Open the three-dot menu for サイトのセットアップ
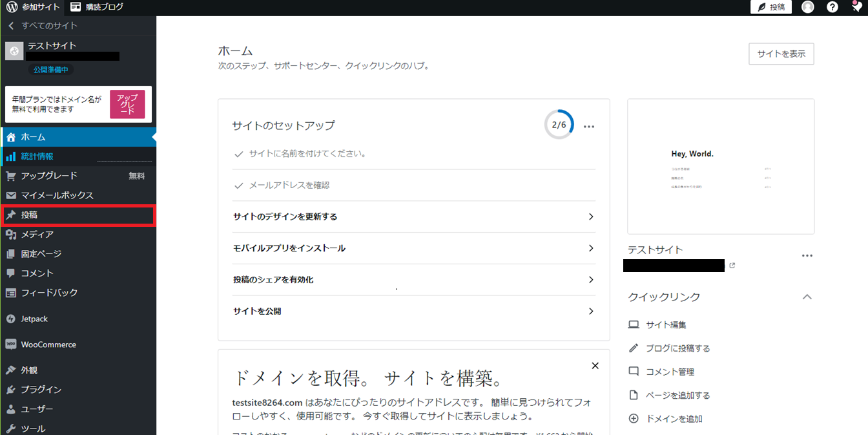 pyautogui.click(x=588, y=127)
